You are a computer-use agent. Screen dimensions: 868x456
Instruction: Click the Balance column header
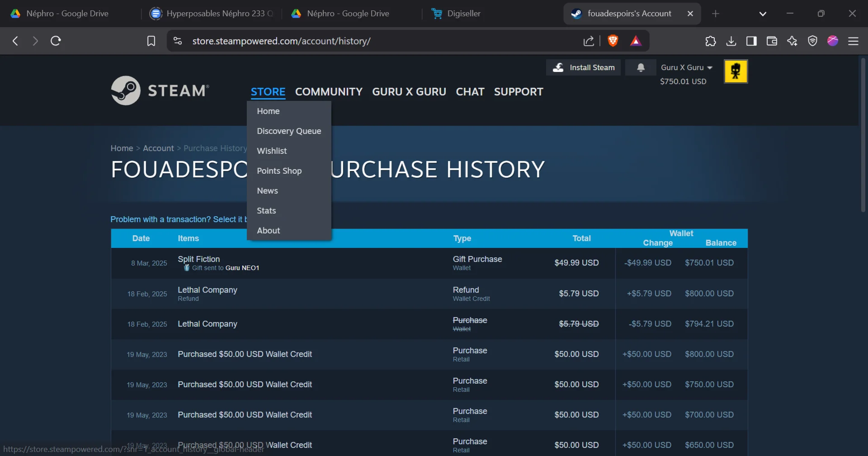tap(721, 243)
